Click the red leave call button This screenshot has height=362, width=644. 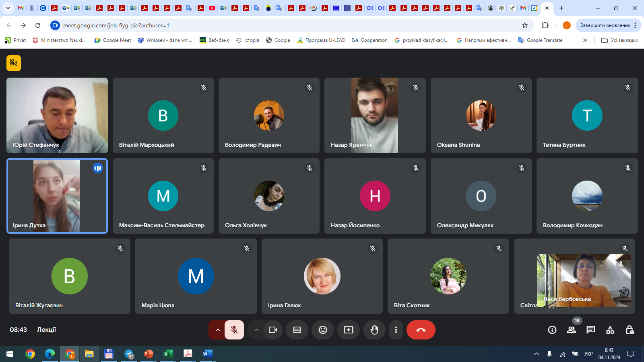(x=421, y=330)
